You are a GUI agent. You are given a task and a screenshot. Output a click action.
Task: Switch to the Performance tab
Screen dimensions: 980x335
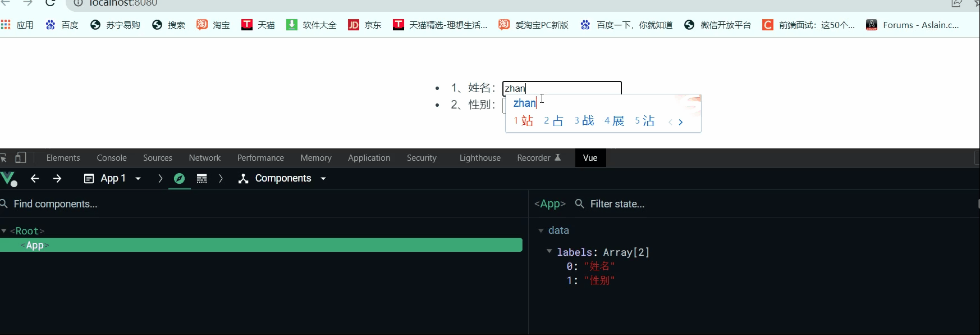coord(260,158)
